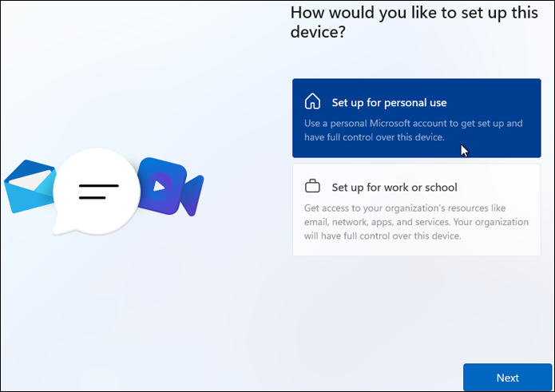Click the house icon for personal use
Viewport: 555px width, 392px height.
(x=313, y=102)
